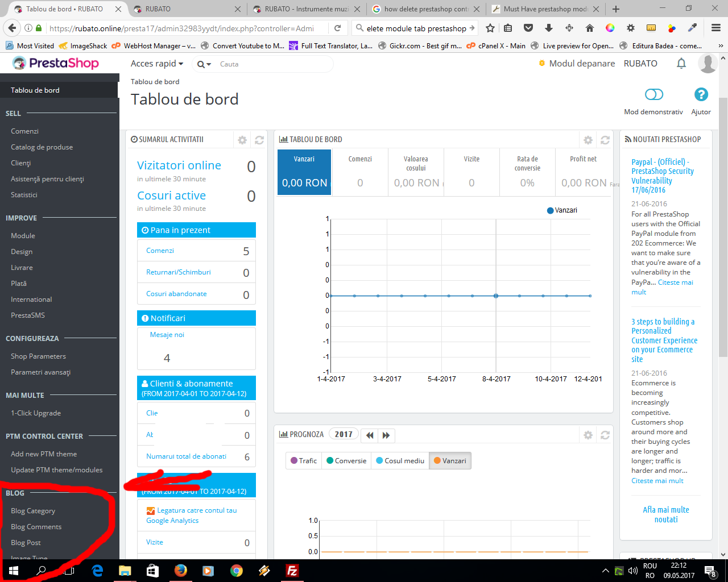This screenshot has height=582, width=728.
Task: Launch Microsoft Edge from the taskbar
Action: pos(97,571)
